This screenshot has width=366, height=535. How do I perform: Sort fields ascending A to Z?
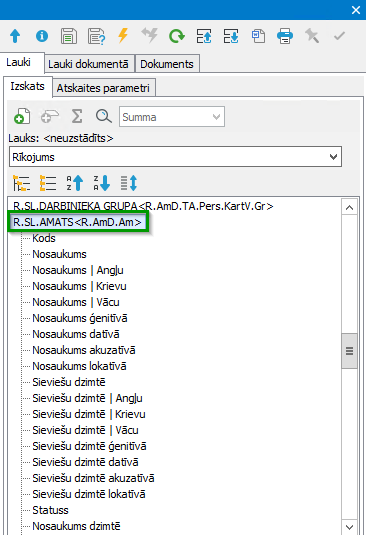point(75,183)
